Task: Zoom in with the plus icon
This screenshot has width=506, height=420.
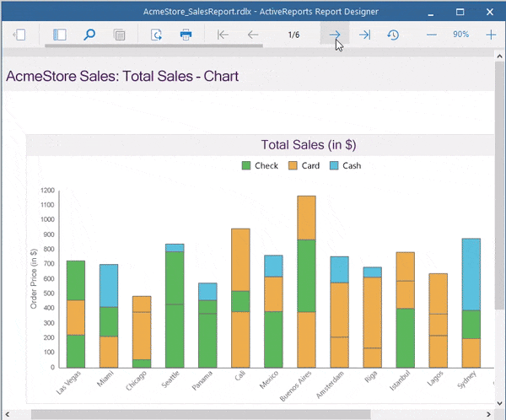Action: [491, 35]
